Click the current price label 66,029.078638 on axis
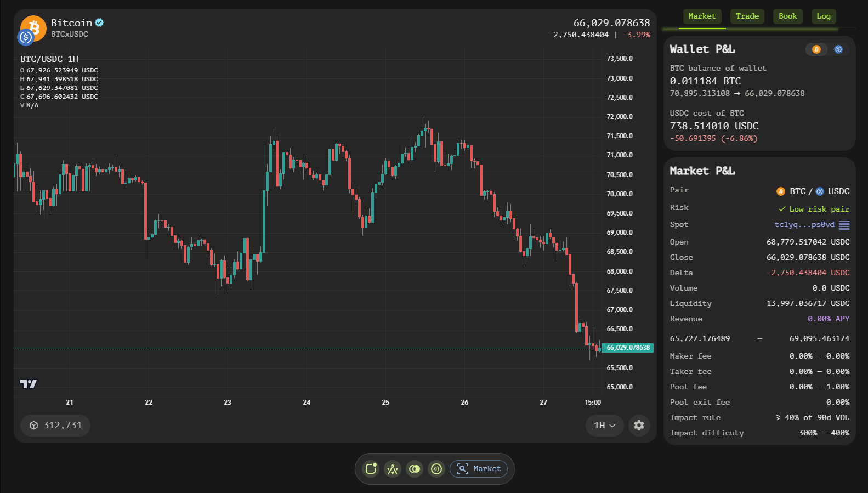This screenshot has width=868, height=493. pos(628,348)
